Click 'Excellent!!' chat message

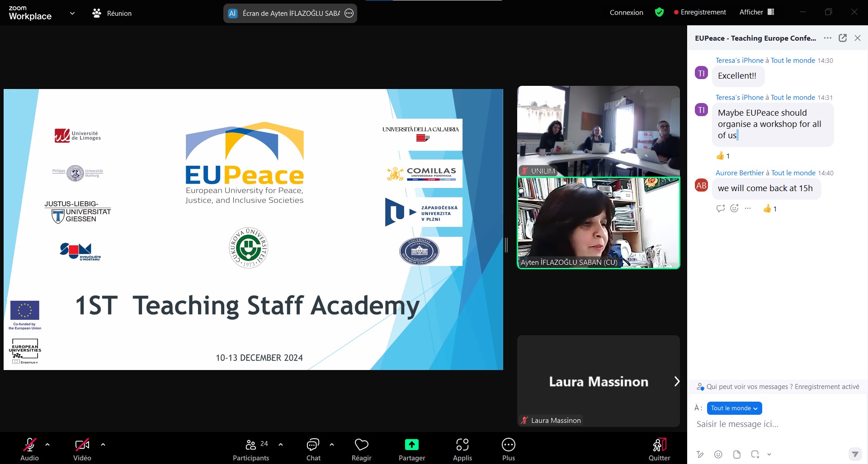[x=738, y=75]
